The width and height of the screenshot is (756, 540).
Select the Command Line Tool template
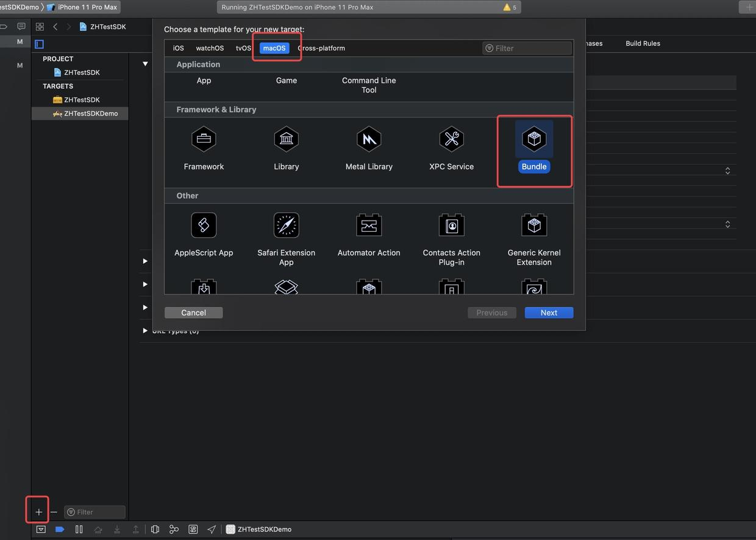[369, 85]
